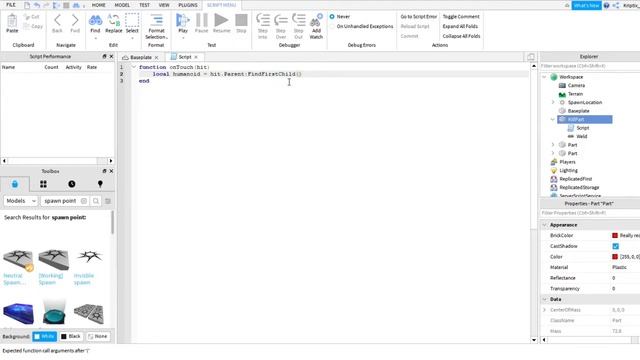Open the VIEW ribbon tab
The height and width of the screenshot is (360, 640).
pyautogui.click(x=164, y=5)
